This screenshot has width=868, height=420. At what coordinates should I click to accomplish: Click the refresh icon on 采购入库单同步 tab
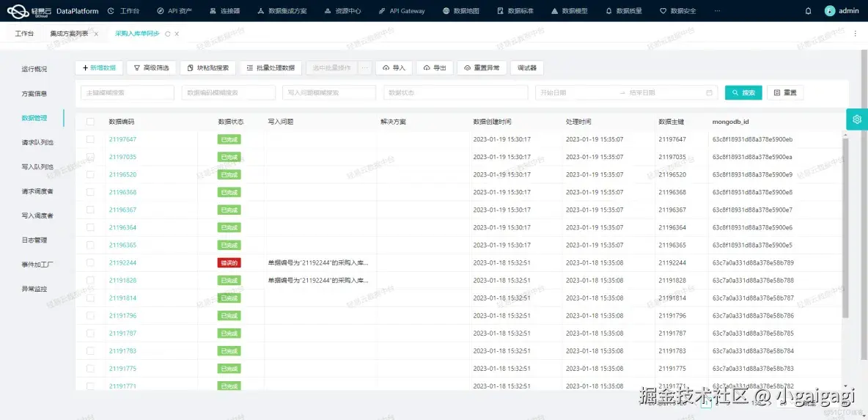point(168,34)
